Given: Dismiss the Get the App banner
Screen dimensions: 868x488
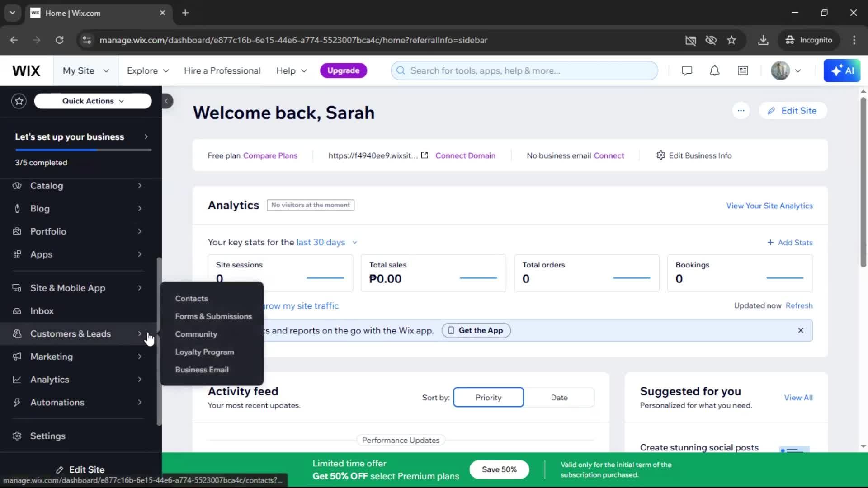Looking at the screenshot, I should click(801, 331).
